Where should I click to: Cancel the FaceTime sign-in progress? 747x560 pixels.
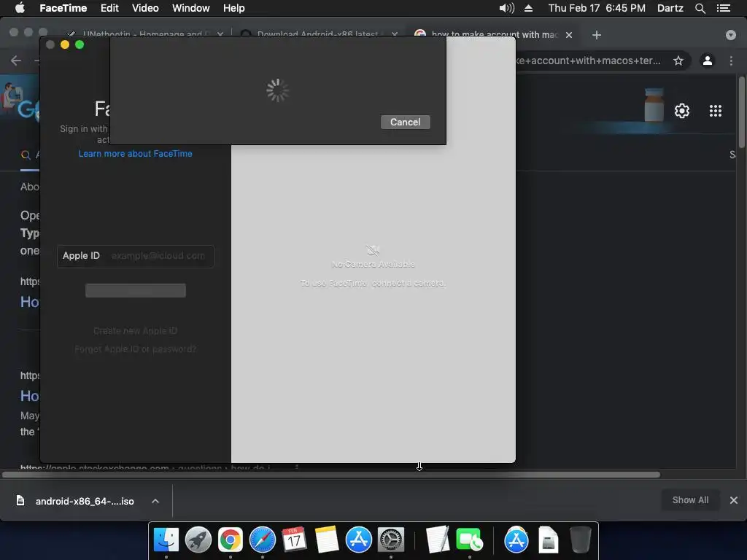click(406, 122)
